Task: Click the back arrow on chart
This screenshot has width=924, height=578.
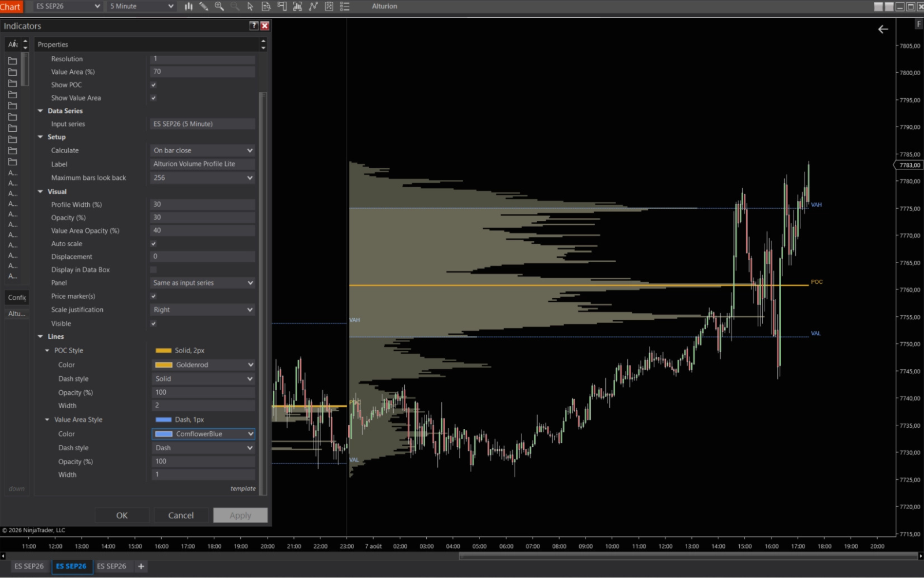Action: [883, 29]
